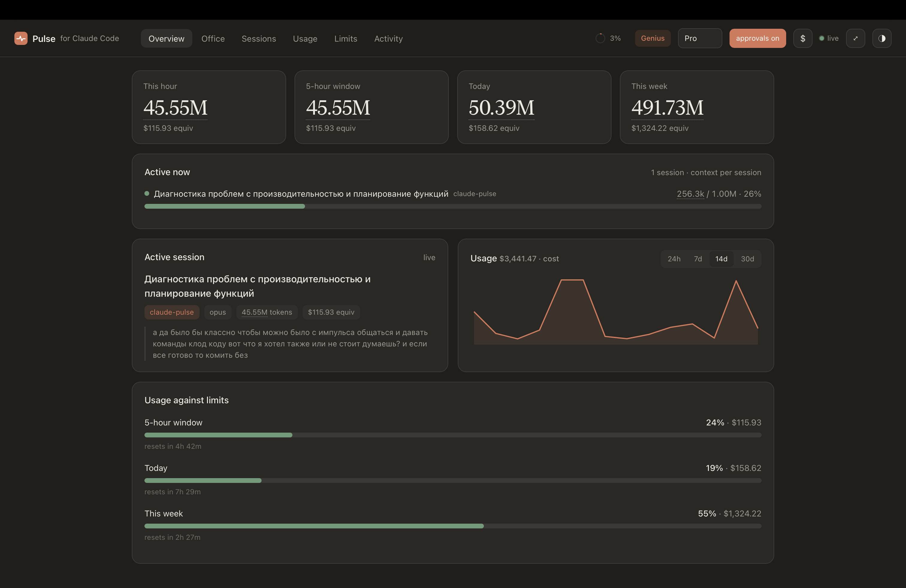
Task: Click the 256.3k context value
Action: click(x=690, y=194)
